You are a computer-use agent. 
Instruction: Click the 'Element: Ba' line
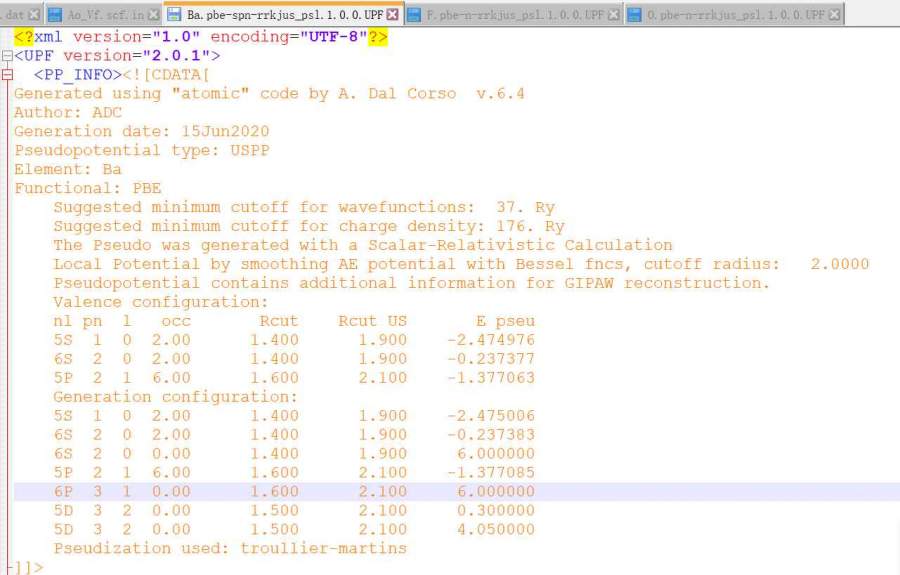coord(68,169)
